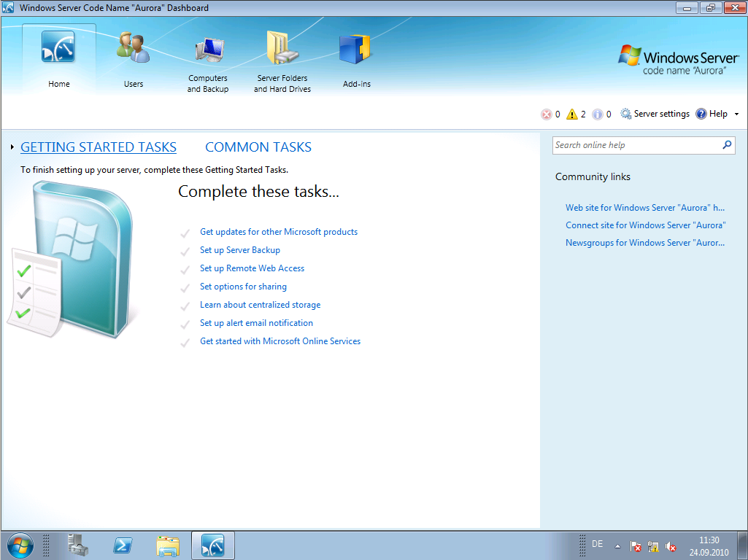The width and height of the screenshot is (748, 560).
Task: Open Get started with Microsoft Online Services
Action: tap(280, 341)
